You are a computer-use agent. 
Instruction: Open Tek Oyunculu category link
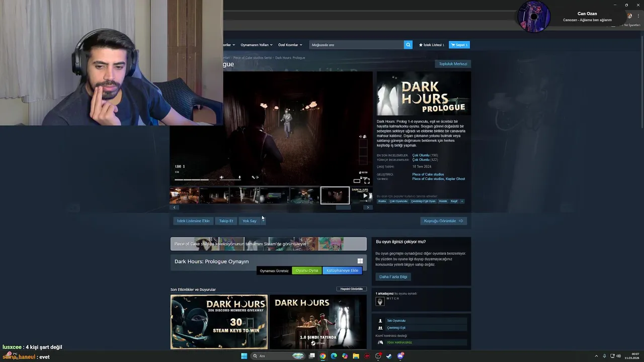point(396,321)
